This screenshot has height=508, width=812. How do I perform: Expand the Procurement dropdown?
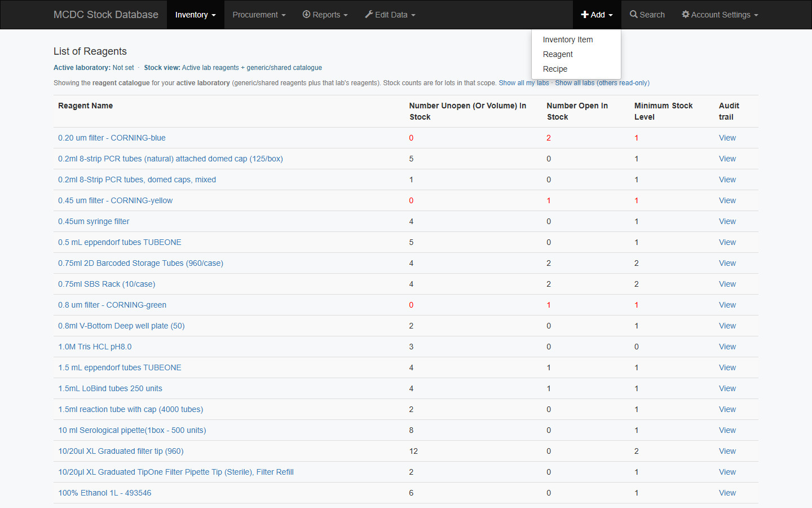[259, 15]
